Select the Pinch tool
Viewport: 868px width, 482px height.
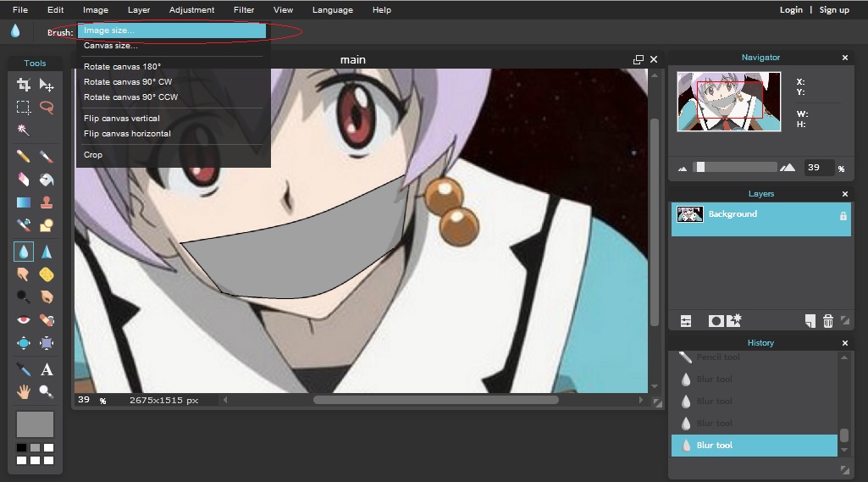pos(47,343)
